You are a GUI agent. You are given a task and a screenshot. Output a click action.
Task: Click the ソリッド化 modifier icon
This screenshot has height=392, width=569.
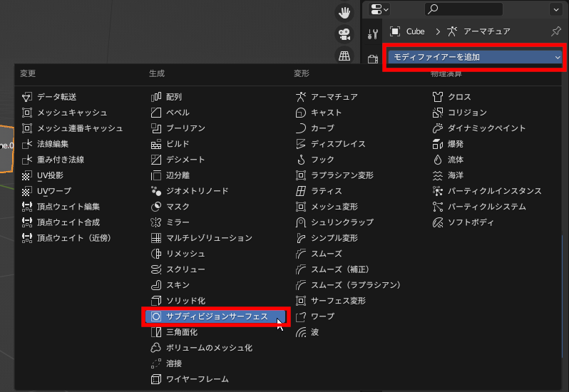pyautogui.click(x=156, y=301)
